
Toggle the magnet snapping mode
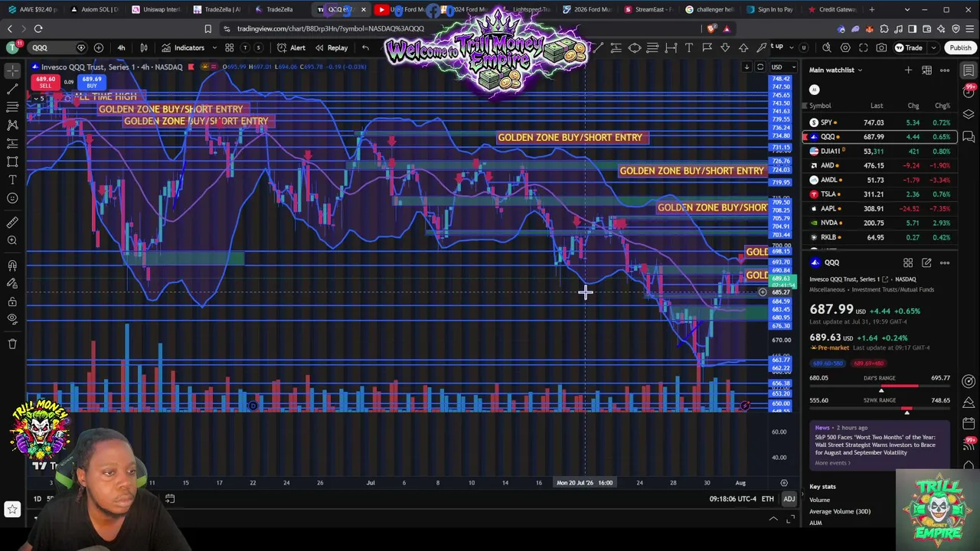(x=12, y=266)
